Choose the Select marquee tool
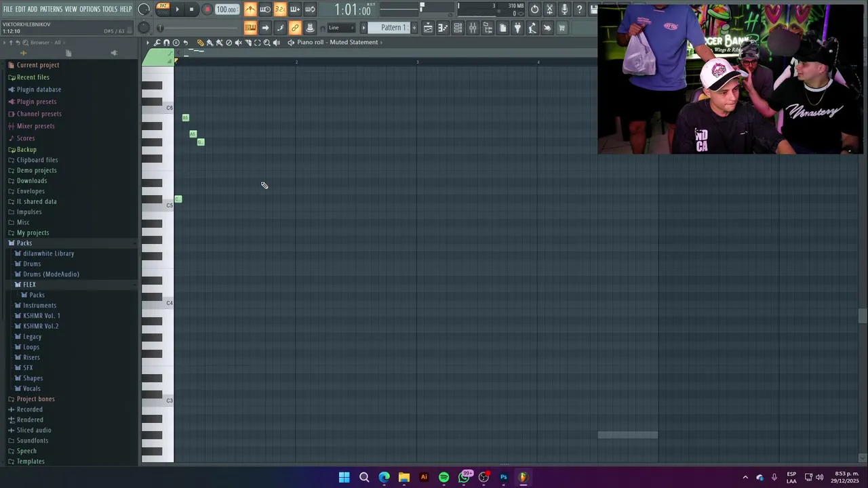Viewport: 868px width, 488px height. pyautogui.click(x=257, y=42)
